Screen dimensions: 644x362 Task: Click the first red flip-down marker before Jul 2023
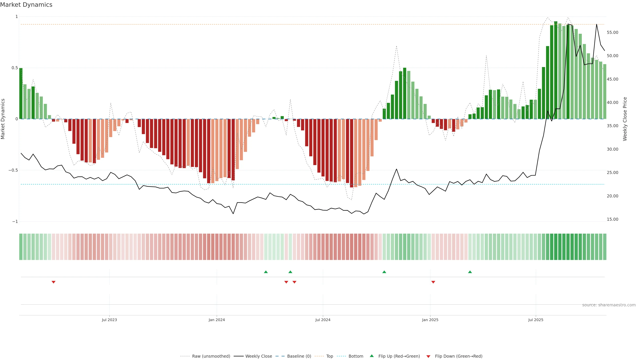(x=53, y=282)
